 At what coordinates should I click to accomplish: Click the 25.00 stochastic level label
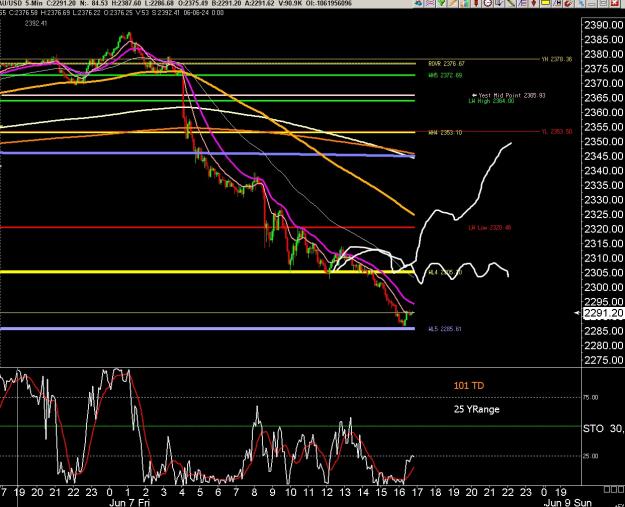click(x=590, y=456)
